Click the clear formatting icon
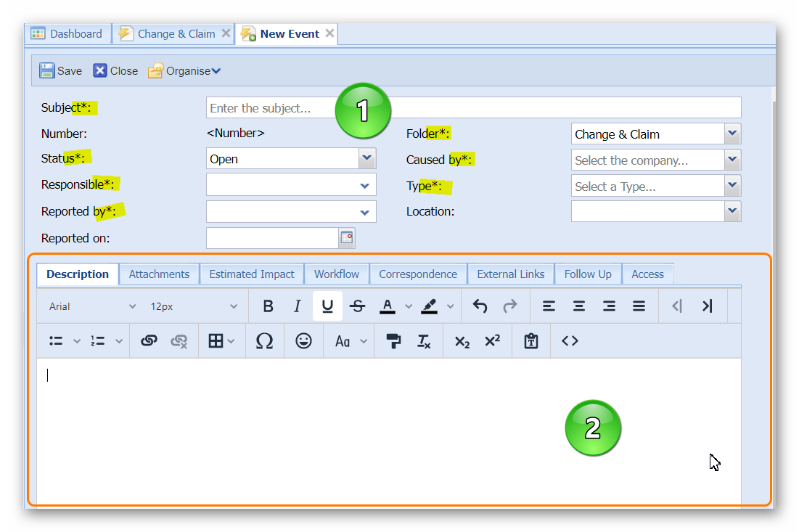Screen dimensions: 799x532 point(424,341)
